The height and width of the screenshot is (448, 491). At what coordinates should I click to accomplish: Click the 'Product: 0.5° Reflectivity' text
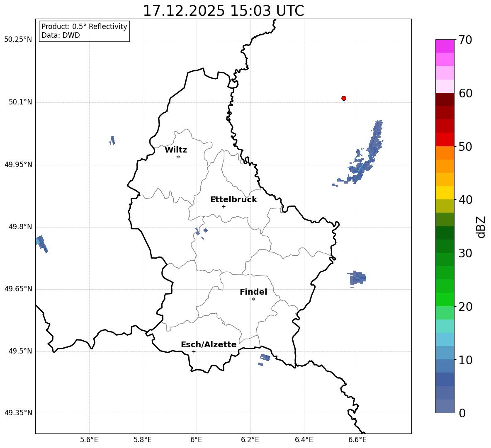pyautogui.click(x=84, y=27)
